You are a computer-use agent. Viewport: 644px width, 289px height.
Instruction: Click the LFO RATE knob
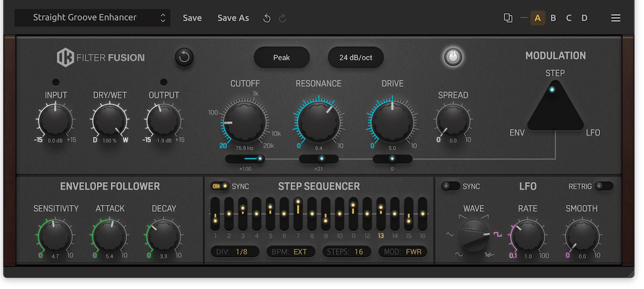click(528, 236)
